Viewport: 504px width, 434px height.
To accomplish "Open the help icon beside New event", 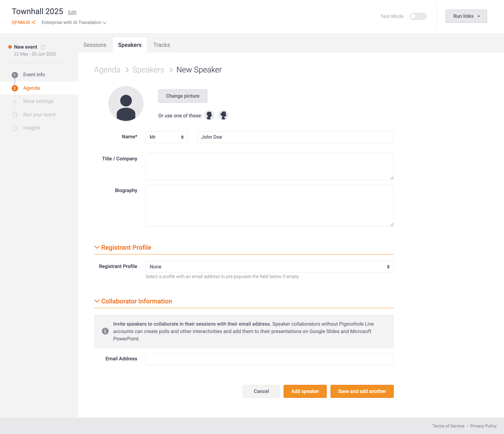I will 43,47.
